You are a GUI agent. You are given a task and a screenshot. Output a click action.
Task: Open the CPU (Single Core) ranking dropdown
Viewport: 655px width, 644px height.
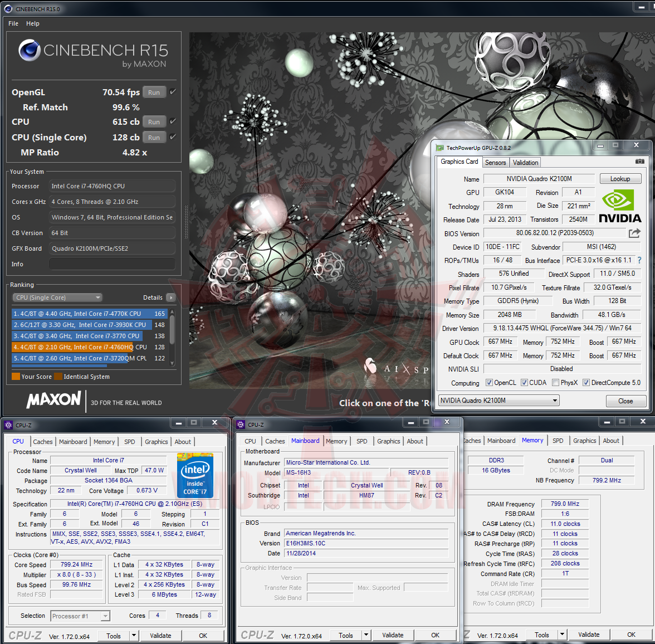point(57,297)
